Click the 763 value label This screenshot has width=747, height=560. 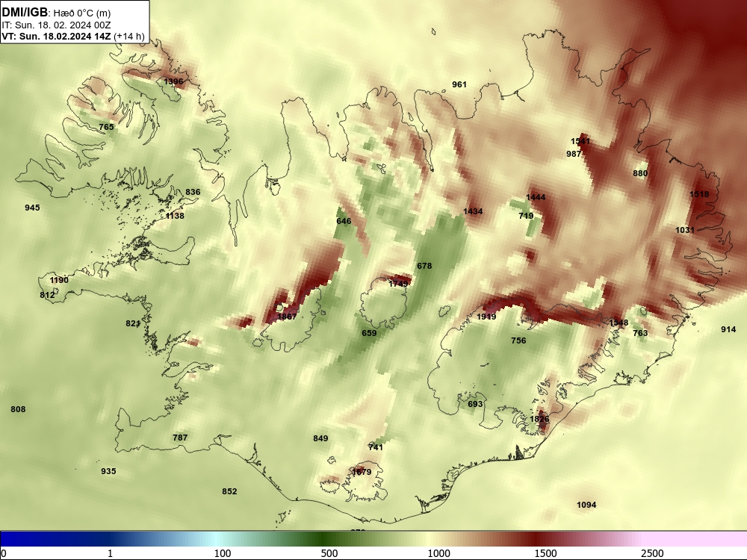[640, 333]
